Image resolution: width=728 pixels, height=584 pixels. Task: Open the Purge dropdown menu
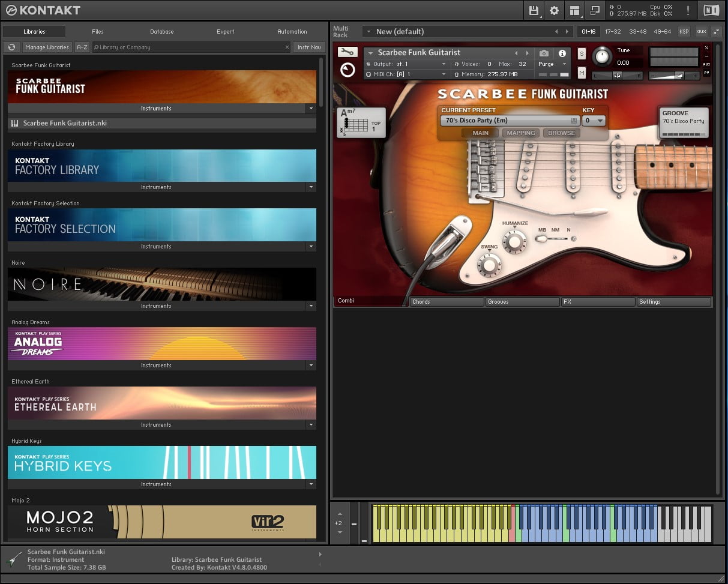point(552,64)
